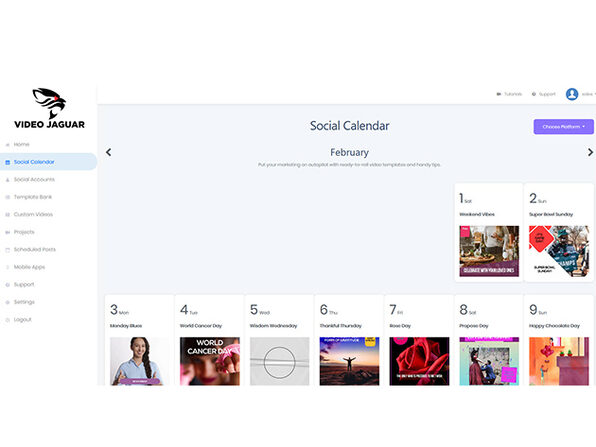
Task: Open the Rose Day red rose thumbnail
Action: tap(419, 361)
